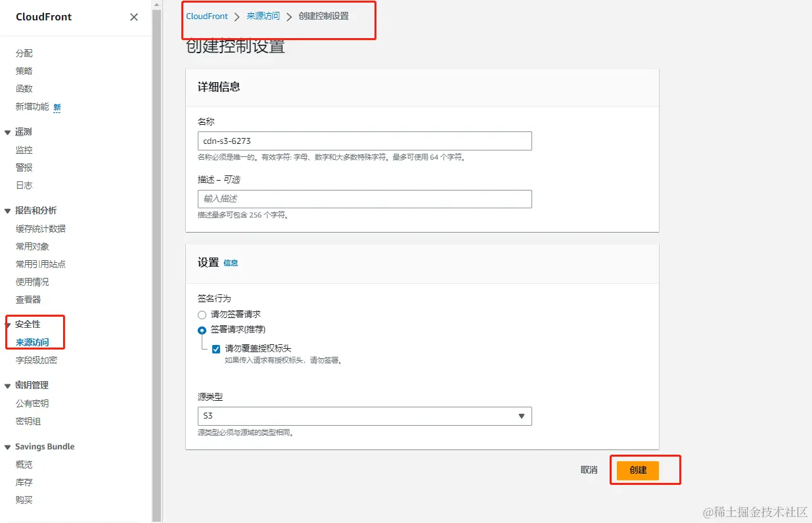Click the 描述 input field
Viewport: 812px width, 523px height.
tap(365, 199)
